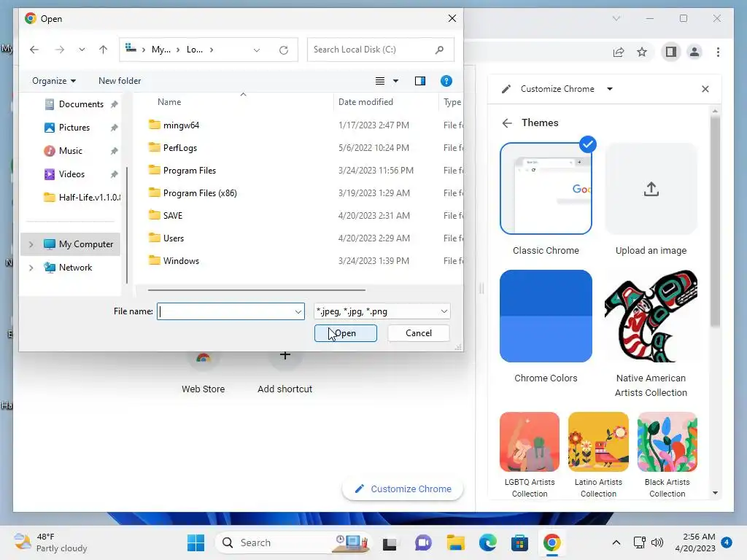Click the side panel scrollbar thumb
Image resolution: width=747 pixels, height=560 pixels.
click(x=715, y=222)
